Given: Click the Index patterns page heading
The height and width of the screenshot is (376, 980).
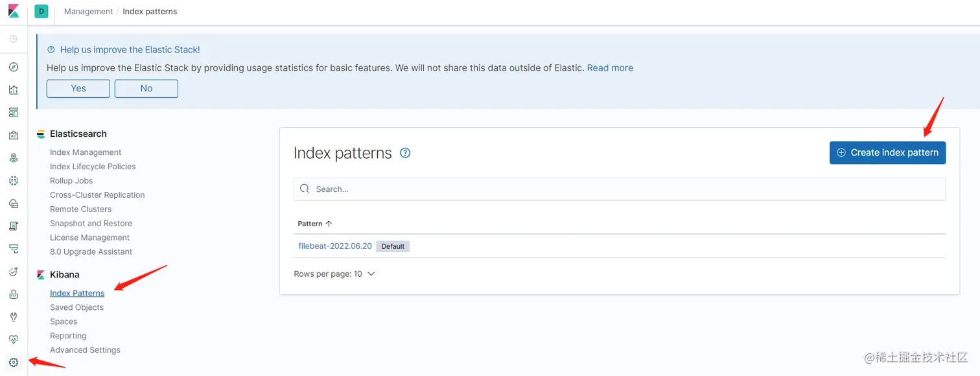Looking at the screenshot, I should click(343, 154).
